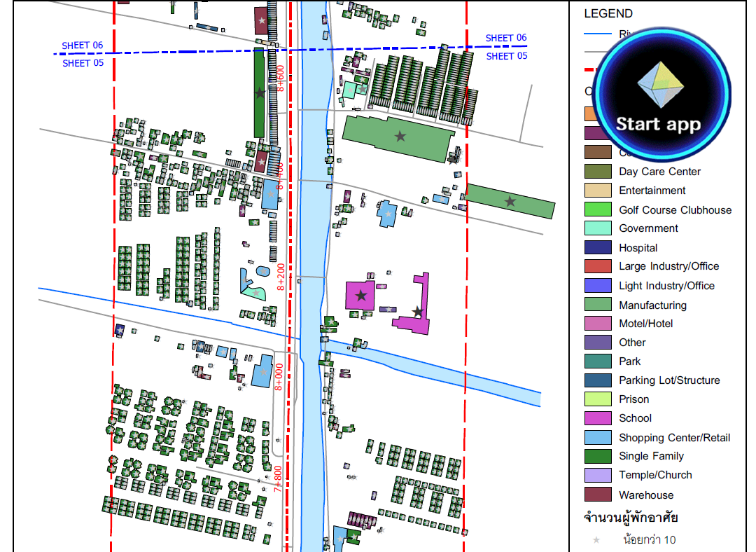Viewport: 756px width, 552px height.
Task: Select the Hospital legend color swatch
Action: pos(598,247)
